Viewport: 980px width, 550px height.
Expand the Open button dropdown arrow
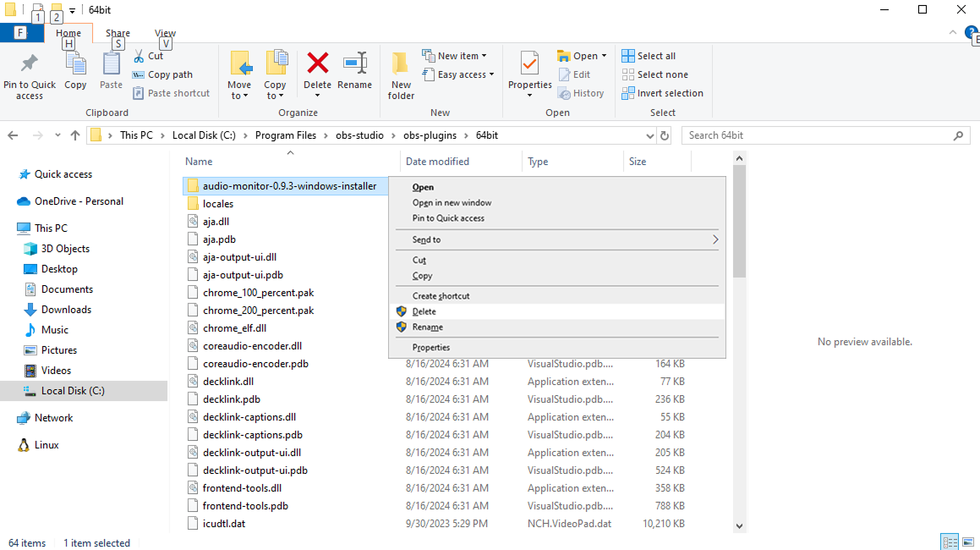604,56
